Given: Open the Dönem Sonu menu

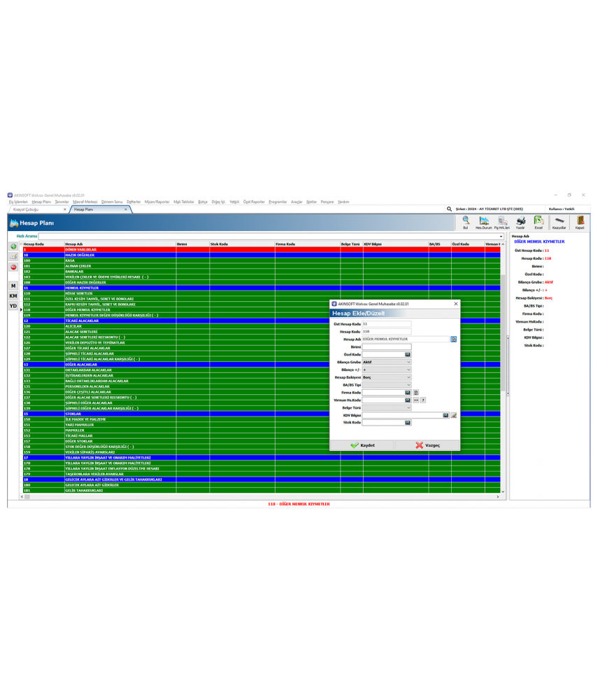Looking at the screenshot, I should pyautogui.click(x=112, y=202).
